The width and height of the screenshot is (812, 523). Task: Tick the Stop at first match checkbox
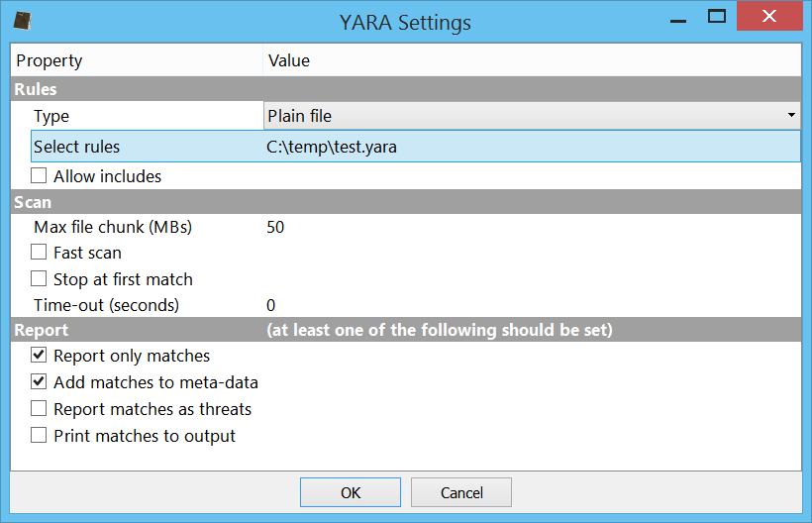39,278
